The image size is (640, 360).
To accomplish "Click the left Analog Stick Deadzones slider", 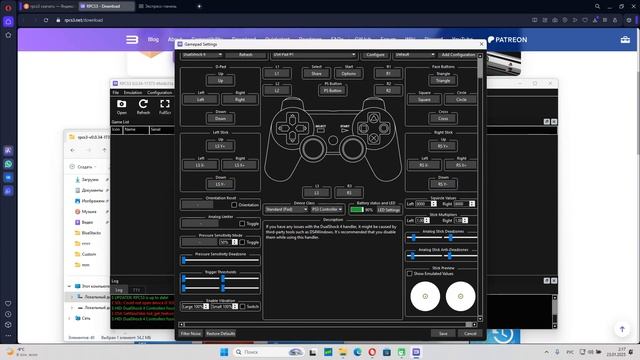I will click(424, 237).
